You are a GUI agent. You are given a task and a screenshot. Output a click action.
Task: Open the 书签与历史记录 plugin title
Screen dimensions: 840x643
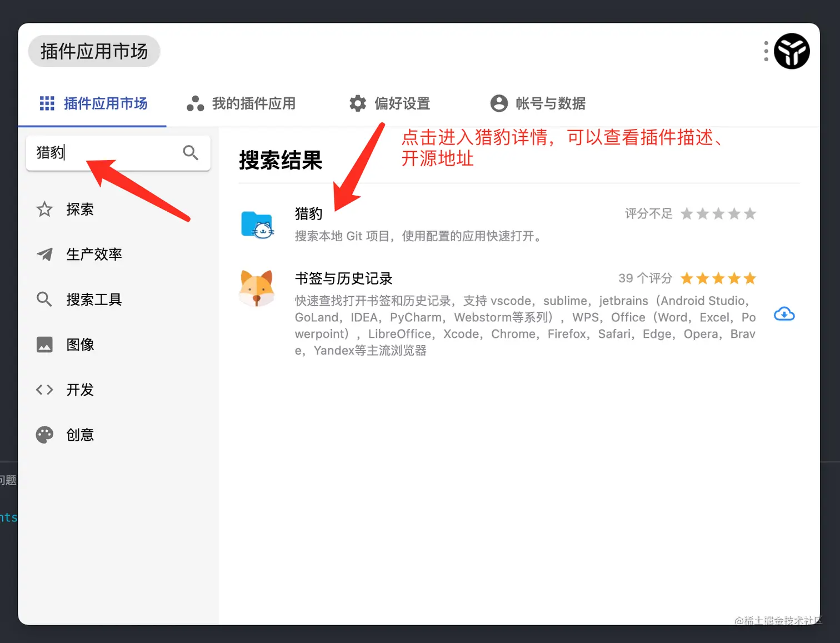tap(343, 278)
